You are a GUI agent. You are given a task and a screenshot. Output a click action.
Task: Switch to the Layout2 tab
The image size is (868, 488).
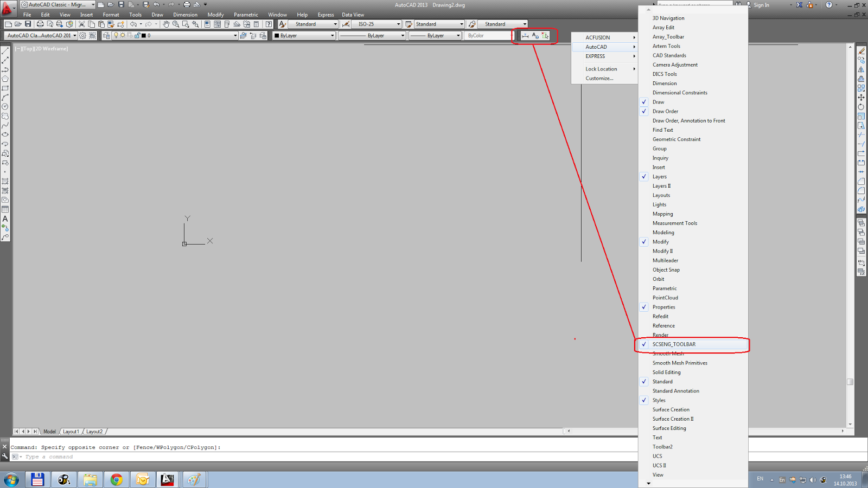point(94,432)
